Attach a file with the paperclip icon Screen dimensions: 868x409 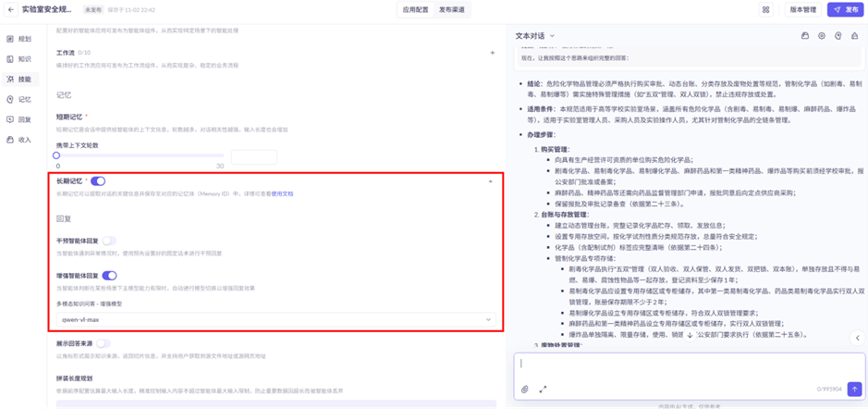525,389
